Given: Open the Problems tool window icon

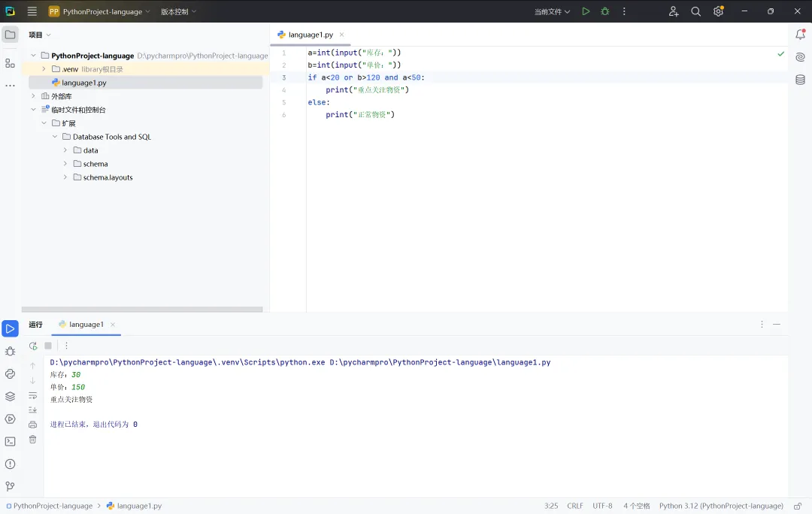Looking at the screenshot, I should tap(10, 464).
